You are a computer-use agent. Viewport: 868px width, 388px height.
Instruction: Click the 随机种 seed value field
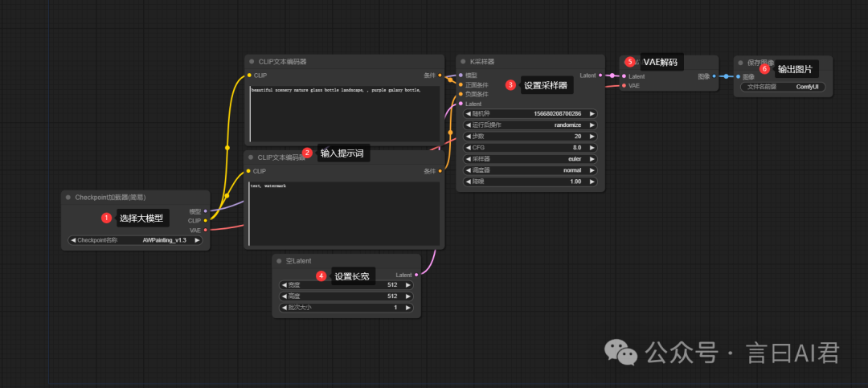(530, 113)
